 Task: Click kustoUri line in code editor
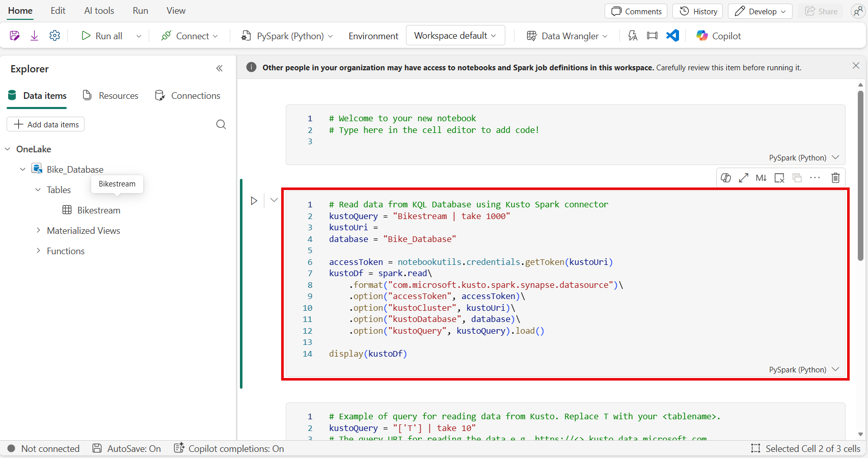[x=354, y=227]
